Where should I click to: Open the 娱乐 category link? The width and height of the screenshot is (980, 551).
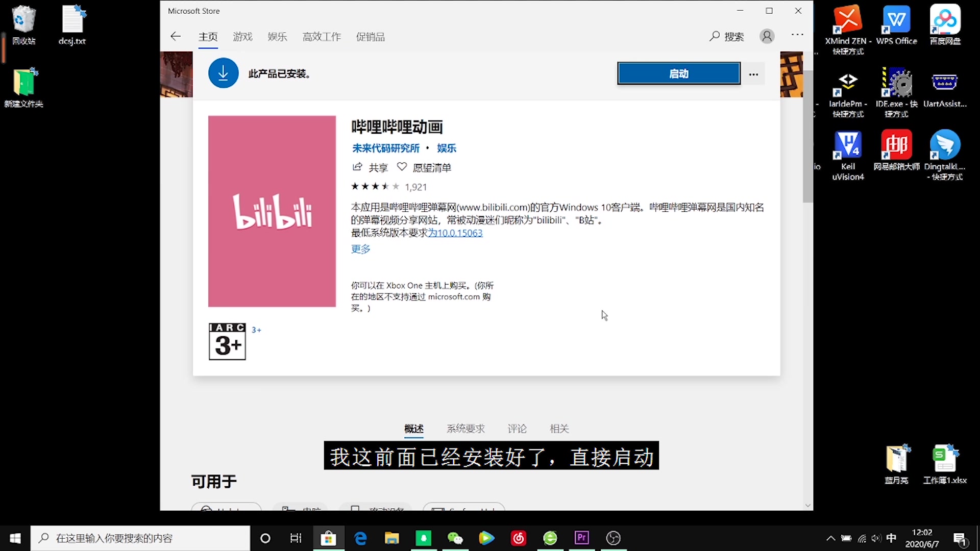click(447, 148)
